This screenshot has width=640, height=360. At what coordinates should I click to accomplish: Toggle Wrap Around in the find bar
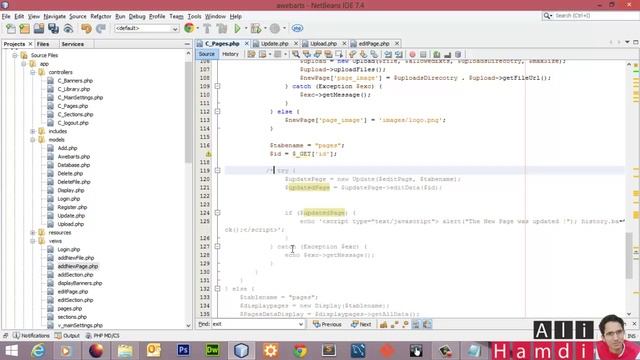pos(427,324)
